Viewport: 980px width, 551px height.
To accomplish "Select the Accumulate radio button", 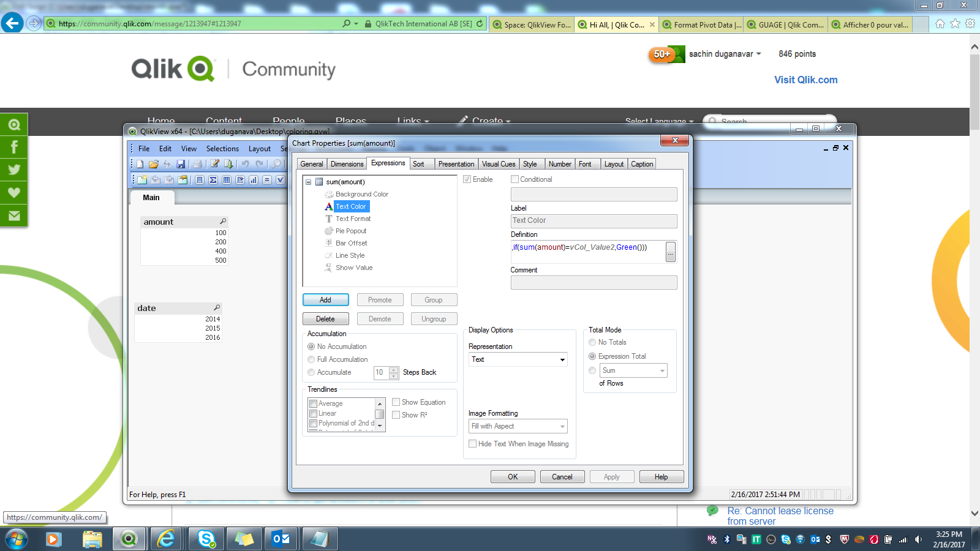I will tap(311, 372).
